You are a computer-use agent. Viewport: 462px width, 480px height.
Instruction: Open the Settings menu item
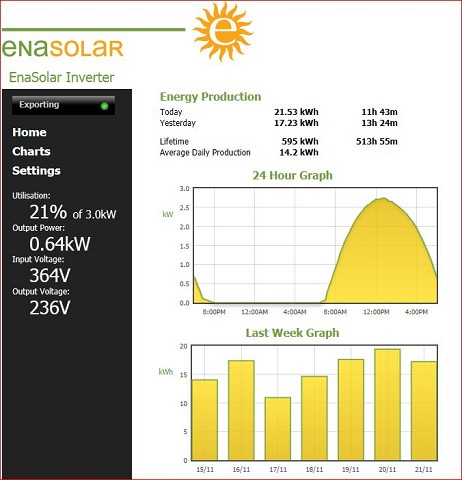(36, 171)
